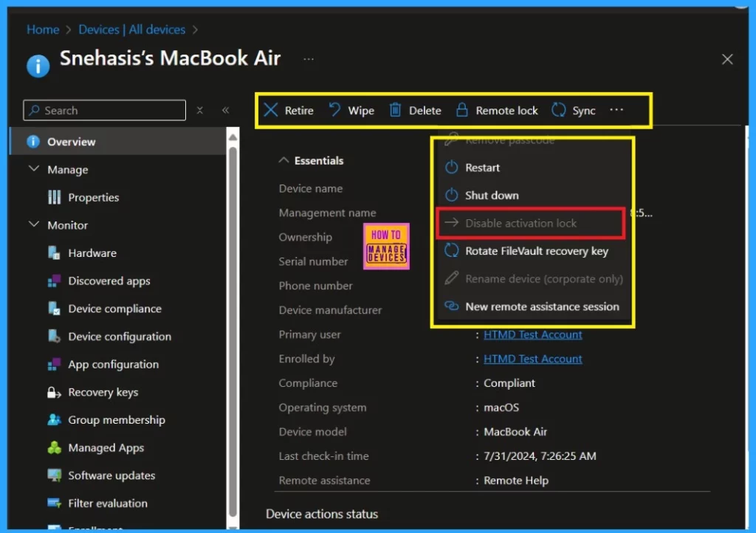
Task: Click the Wipe undo-arrow icon
Action: pyautogui.click(x=334, y=110)
